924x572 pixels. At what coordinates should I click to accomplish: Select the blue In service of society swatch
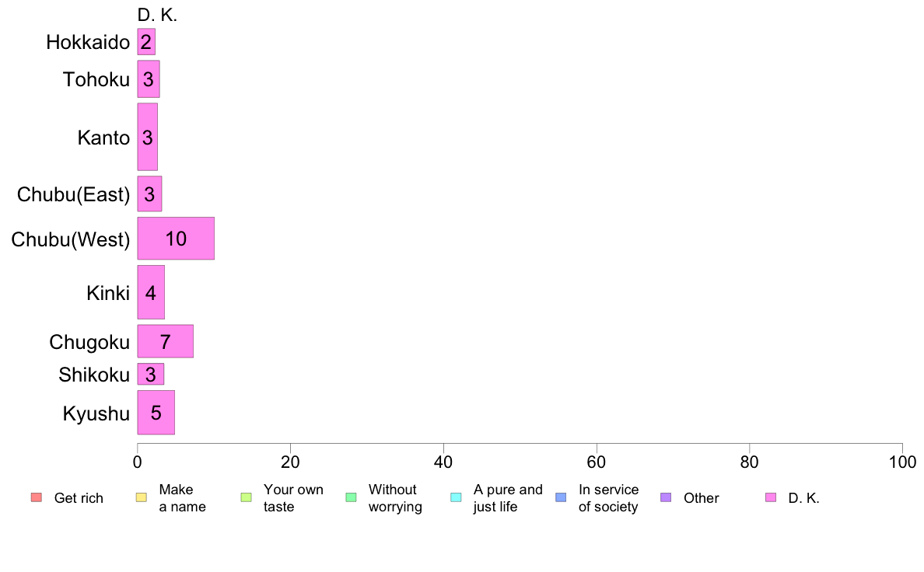(x=561, y=497)
